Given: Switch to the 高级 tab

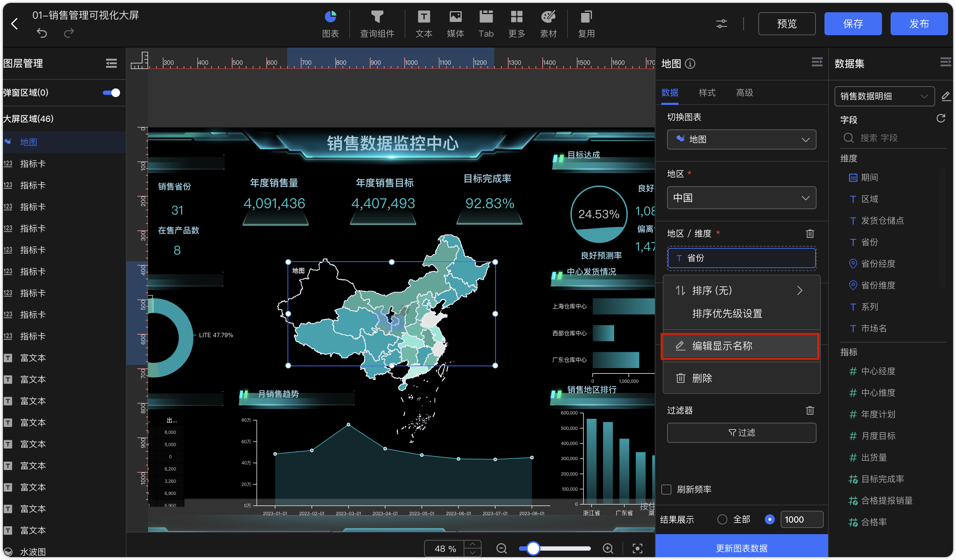Looking at the screenshot, I should click(x=744, y=93).
